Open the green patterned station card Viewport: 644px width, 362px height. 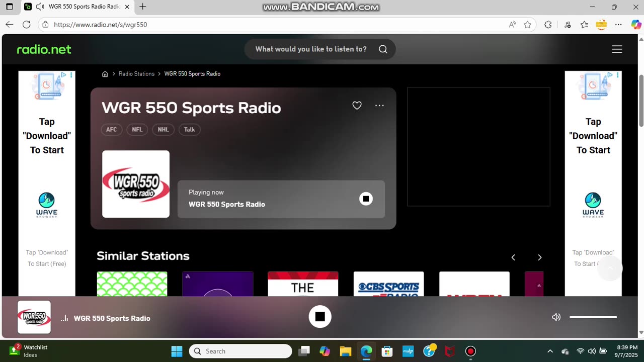point(132,284)
